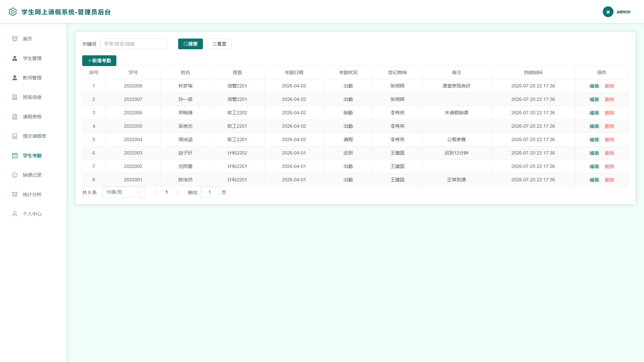The width and height of the screenshot is (644, 362).
Task: Click the 缺课记录 warning icon
Action: [x=15, y=175]
